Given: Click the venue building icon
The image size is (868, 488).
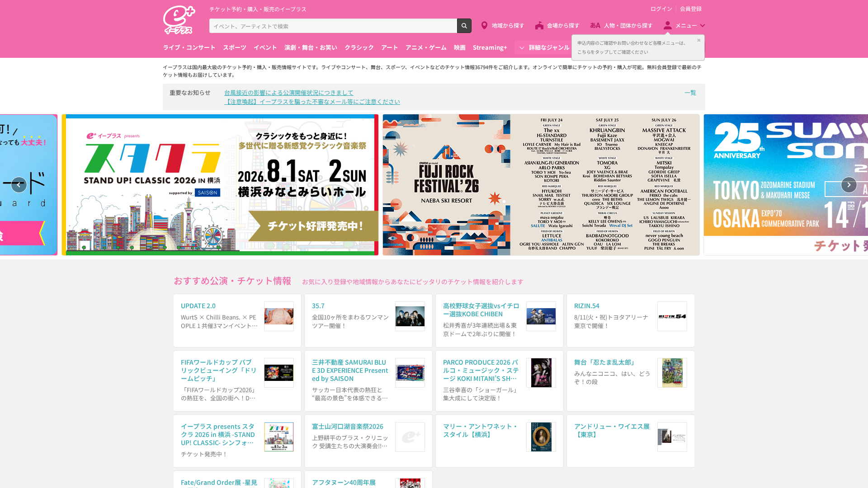Looking at the screenshot, I should click(539, 26).
